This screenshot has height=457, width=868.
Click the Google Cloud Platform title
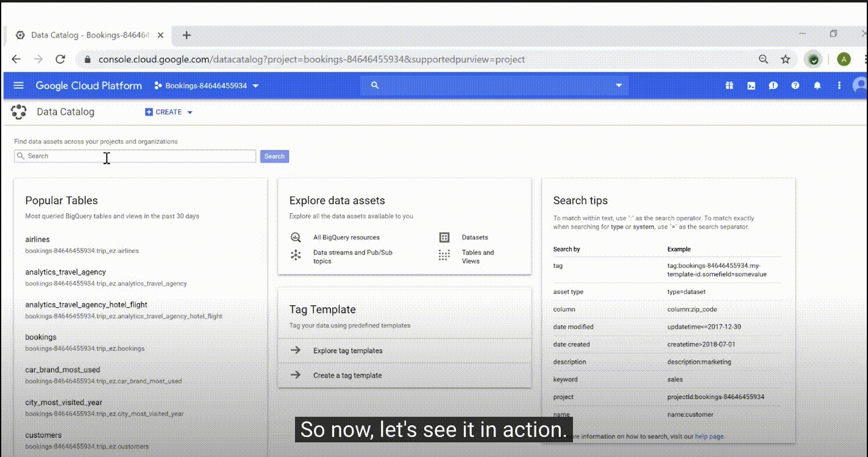[x=88, y=86]
